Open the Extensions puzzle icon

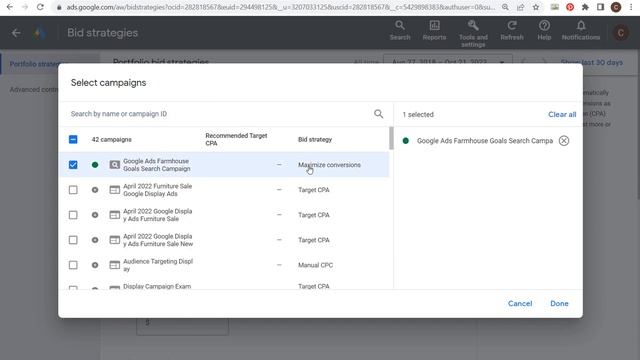click(585, 7)
